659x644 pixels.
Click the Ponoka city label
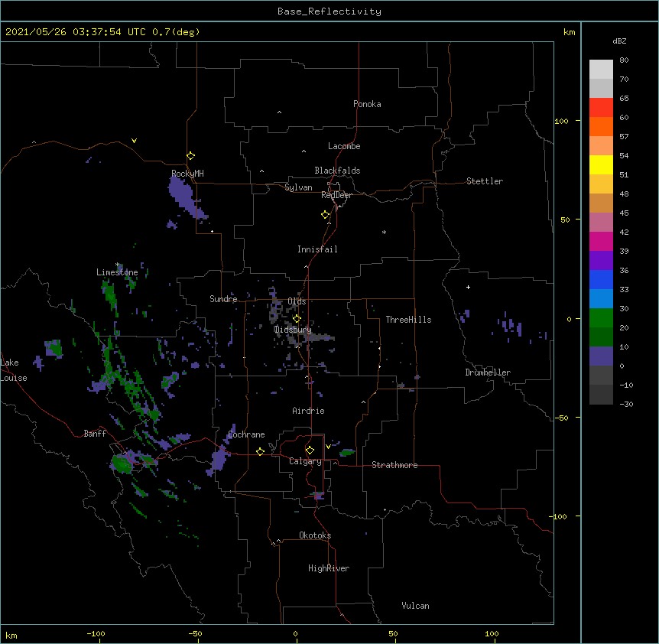tap(367, 104)
